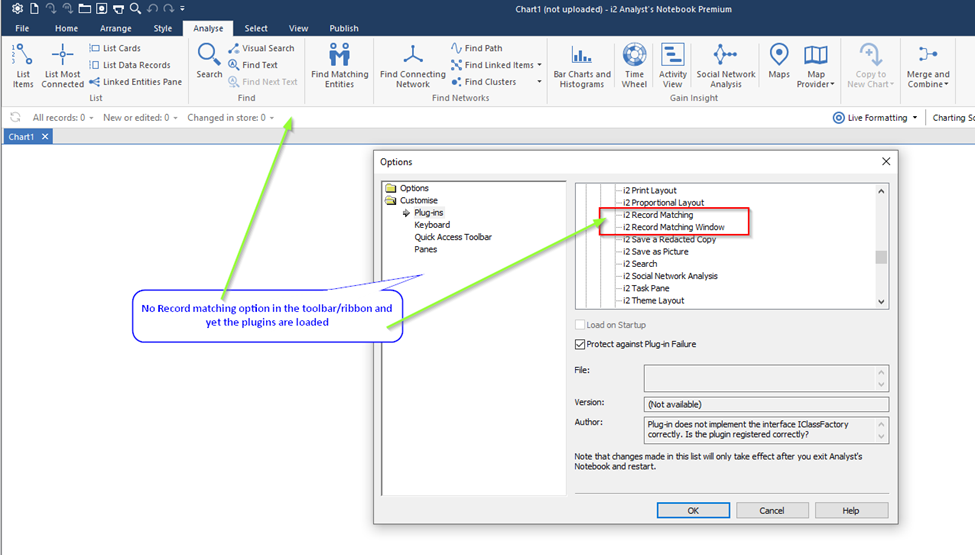975x555 pixels.
Task: Open the Time Wheel
Action: [634, 65]
